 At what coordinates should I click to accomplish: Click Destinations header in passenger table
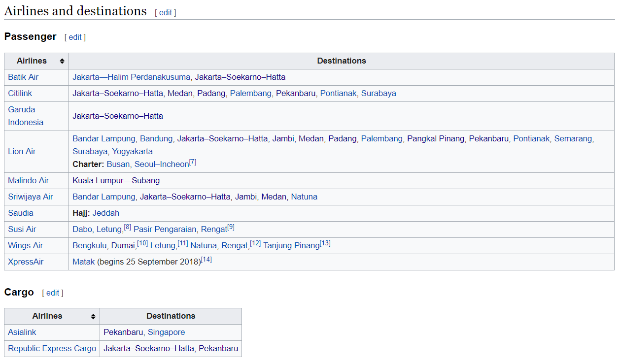click(342, 61)
